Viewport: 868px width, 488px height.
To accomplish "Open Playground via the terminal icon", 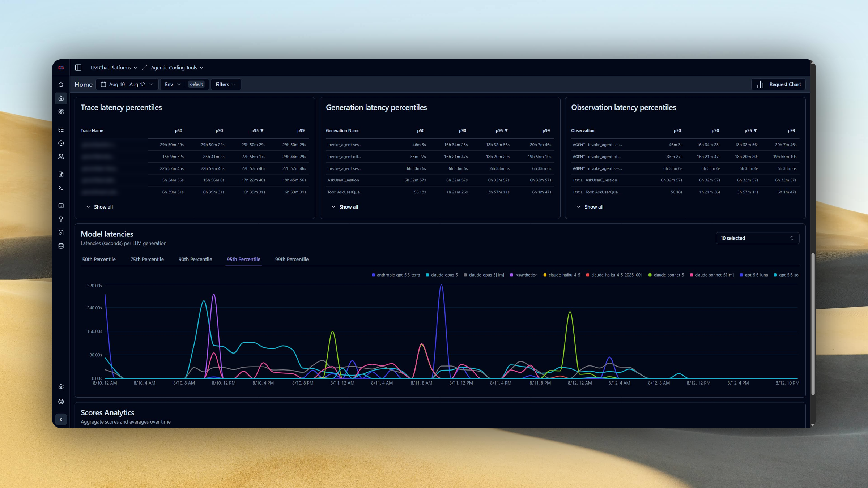I will [61, 188].
